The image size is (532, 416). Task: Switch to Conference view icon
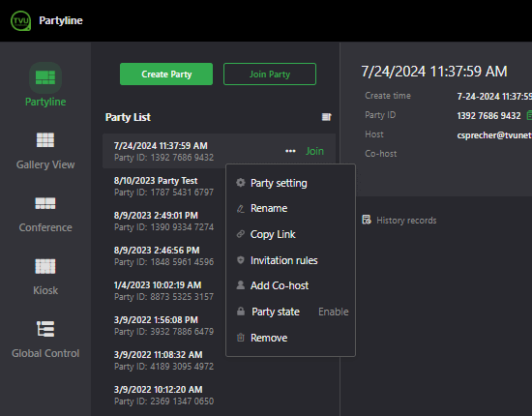click(45, 203)
